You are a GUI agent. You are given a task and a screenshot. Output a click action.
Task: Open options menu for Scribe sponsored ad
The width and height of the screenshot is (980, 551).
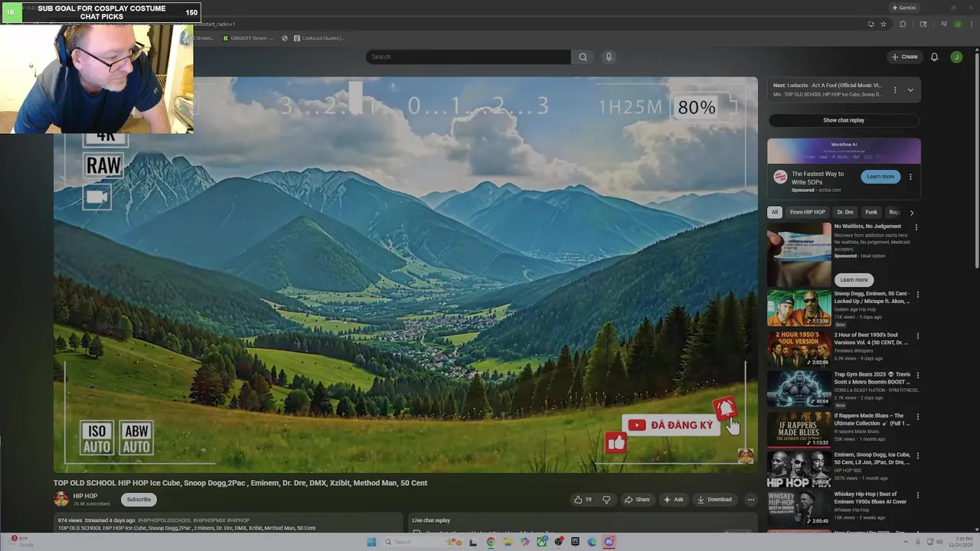coord(910,177)
